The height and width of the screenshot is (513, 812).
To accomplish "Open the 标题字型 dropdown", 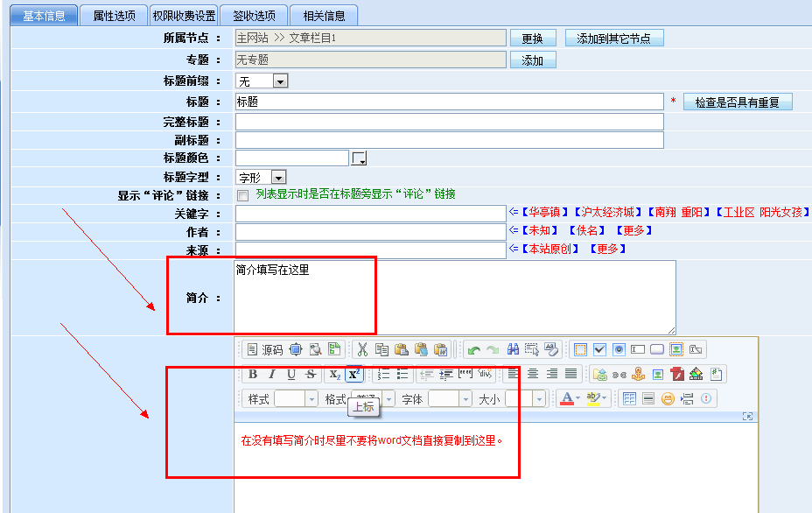I will click(278, 177).
